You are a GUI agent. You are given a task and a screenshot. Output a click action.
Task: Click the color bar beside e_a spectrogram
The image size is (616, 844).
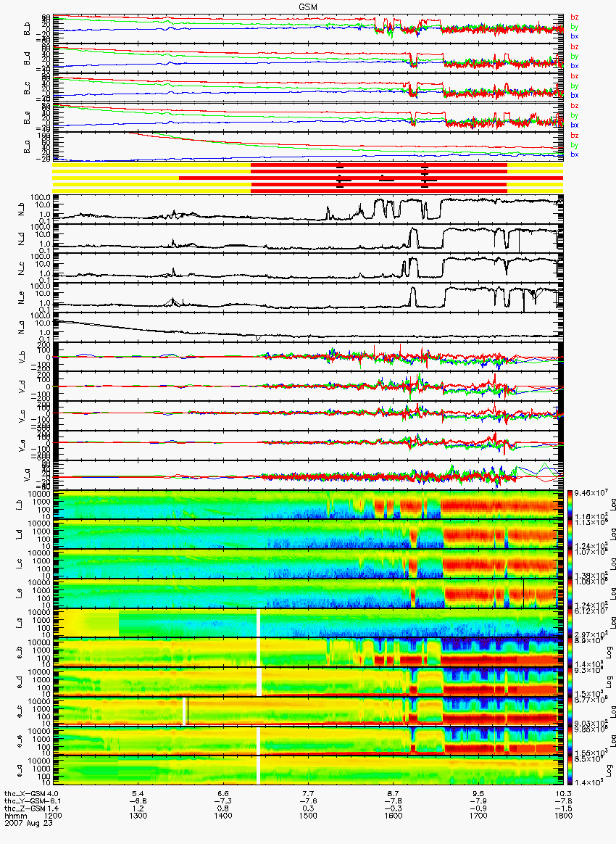[570, 770]
